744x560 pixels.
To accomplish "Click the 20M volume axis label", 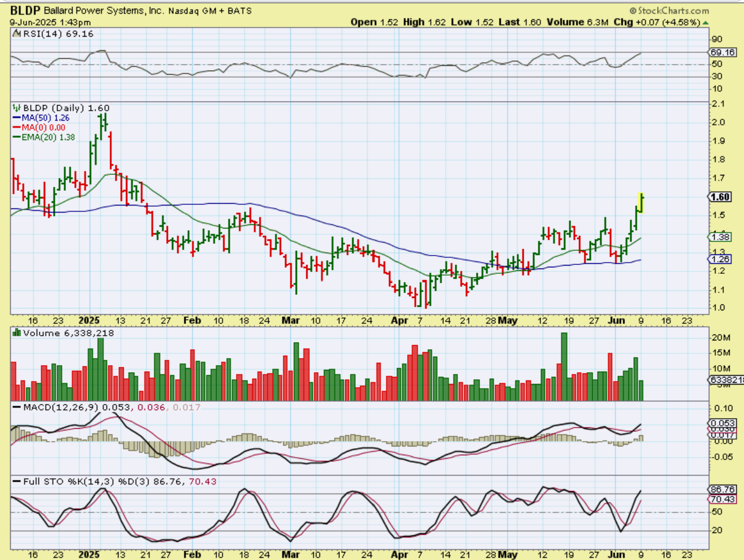I will (x=721, y=337).
